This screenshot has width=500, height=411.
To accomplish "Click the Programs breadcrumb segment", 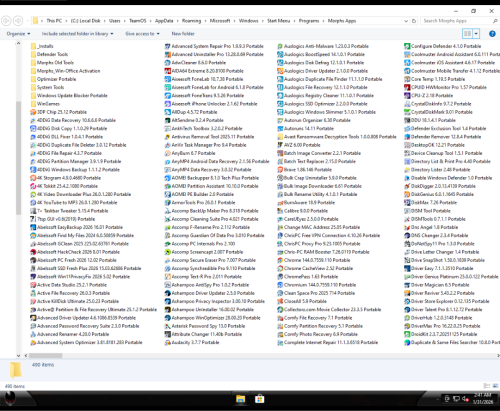I will pyautogui.click(x=309, y=21).
